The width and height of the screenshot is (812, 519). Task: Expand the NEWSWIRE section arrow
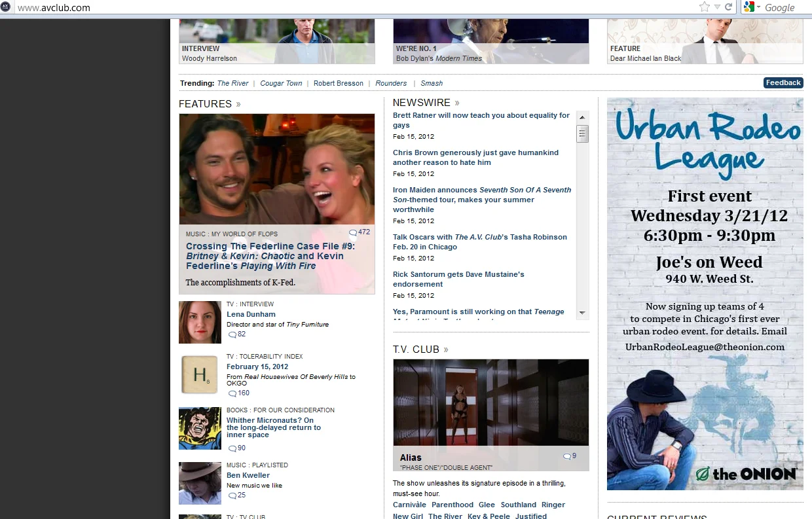pyautogui.click(x=457, y=103)
